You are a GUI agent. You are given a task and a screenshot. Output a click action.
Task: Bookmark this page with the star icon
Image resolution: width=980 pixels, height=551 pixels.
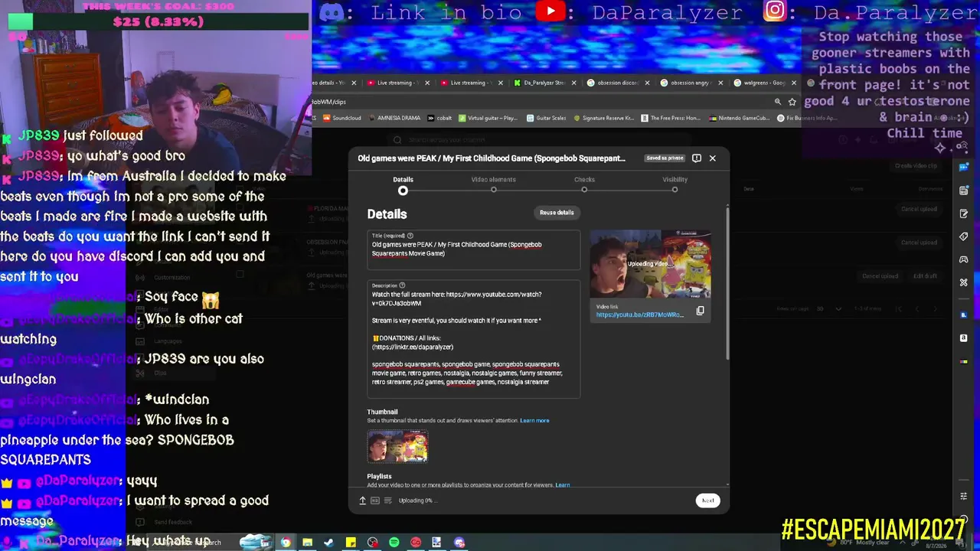792,102
